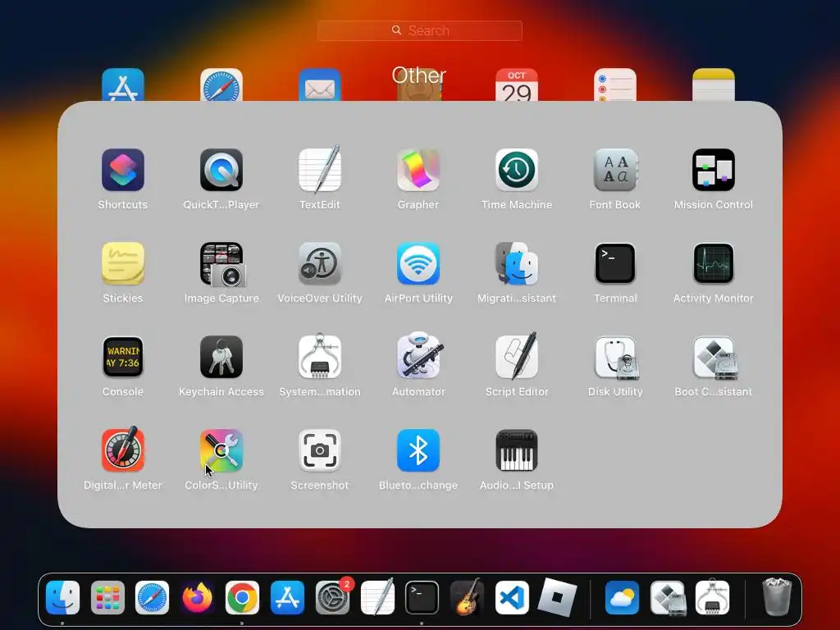The height and width of the screenshot is (630, 840).
Task: Open Script Editor
Action: coord(517,356)
